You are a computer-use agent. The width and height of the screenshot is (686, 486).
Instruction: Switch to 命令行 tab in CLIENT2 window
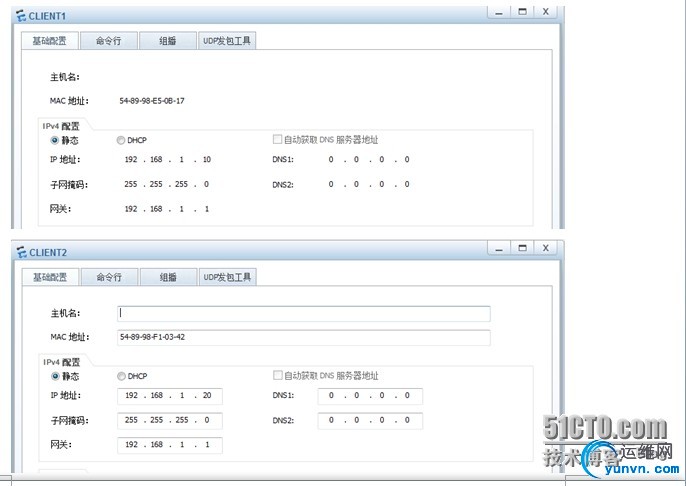click(x=109, y=277)
